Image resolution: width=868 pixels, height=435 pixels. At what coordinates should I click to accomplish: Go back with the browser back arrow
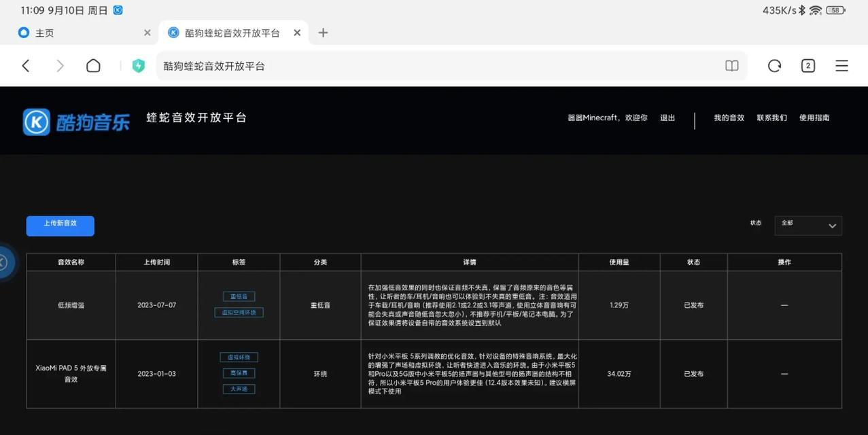click(x=26, y=66)
